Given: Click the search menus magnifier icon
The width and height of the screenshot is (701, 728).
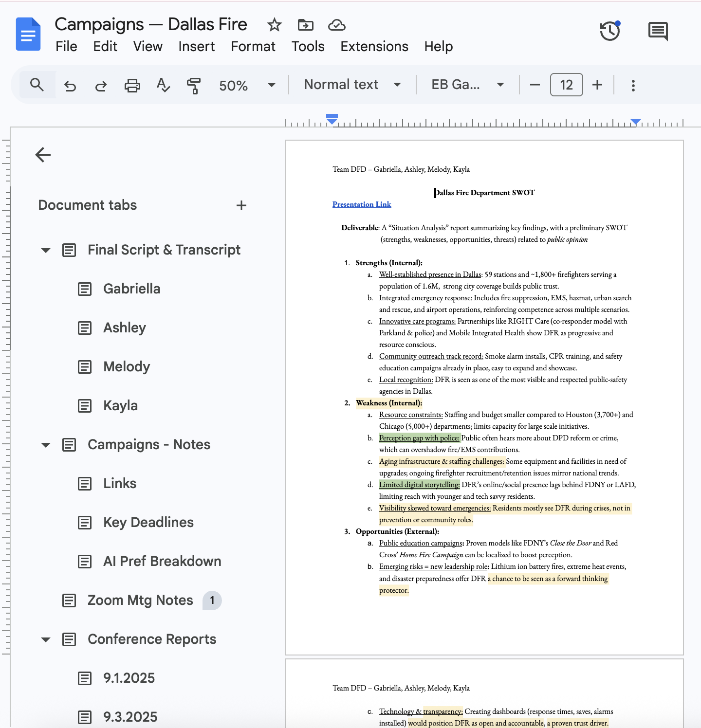Looking at the screenshot, I should pyautogui.click(x=37, y=85).
